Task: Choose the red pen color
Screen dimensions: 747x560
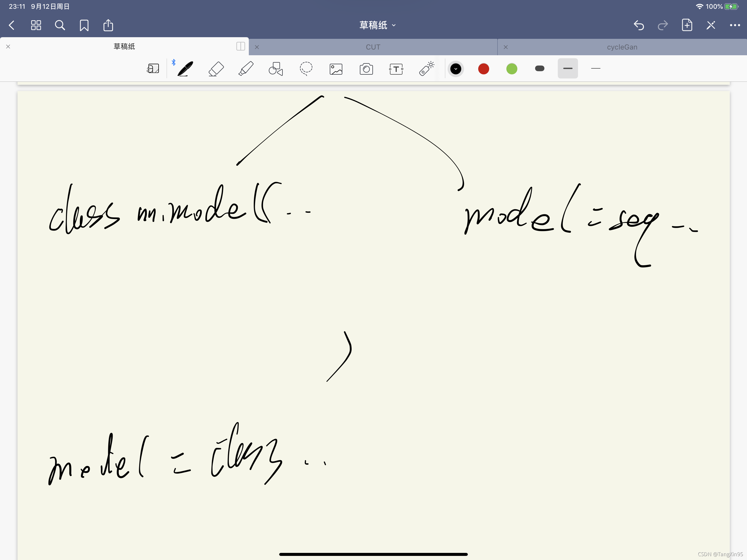Action: coord(484,69)
